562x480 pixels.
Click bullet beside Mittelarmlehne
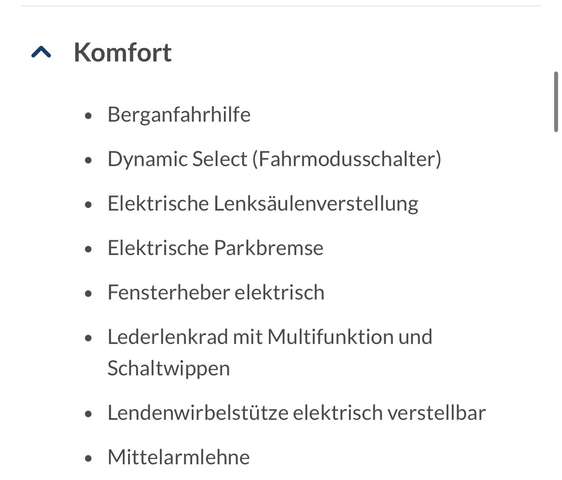point(89,458)
